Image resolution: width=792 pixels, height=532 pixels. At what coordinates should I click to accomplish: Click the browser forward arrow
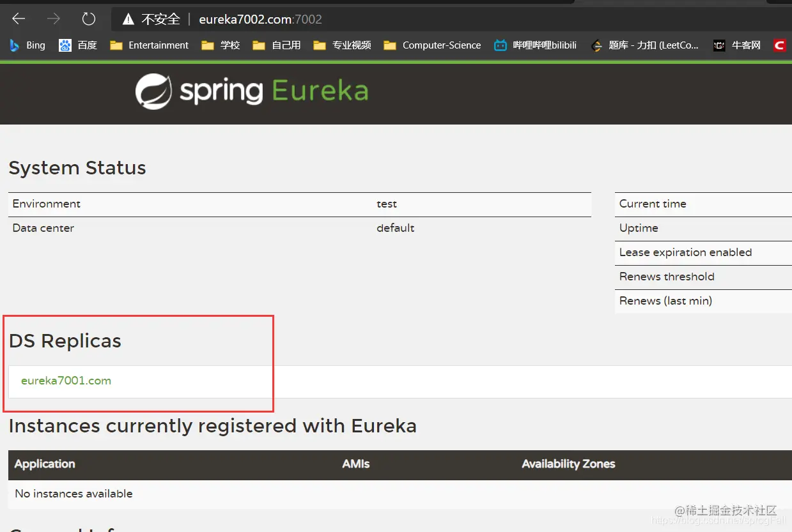click(54, 19)
